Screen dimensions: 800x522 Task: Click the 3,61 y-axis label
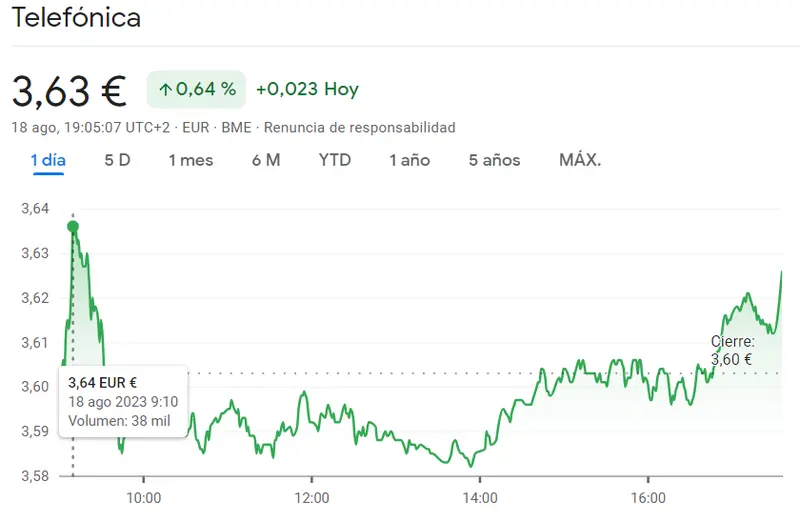click(35, 342)
